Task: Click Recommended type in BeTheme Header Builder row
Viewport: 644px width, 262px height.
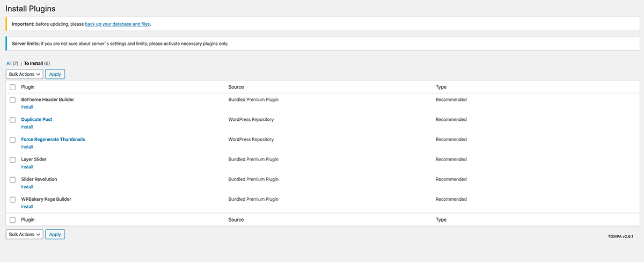Action: click(451, 99)
